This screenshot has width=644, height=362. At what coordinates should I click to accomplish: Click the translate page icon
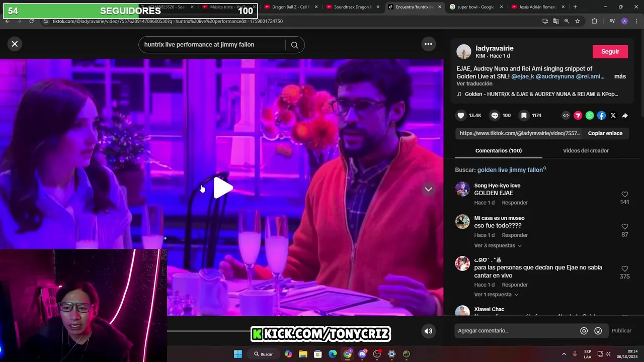(556, 21)
